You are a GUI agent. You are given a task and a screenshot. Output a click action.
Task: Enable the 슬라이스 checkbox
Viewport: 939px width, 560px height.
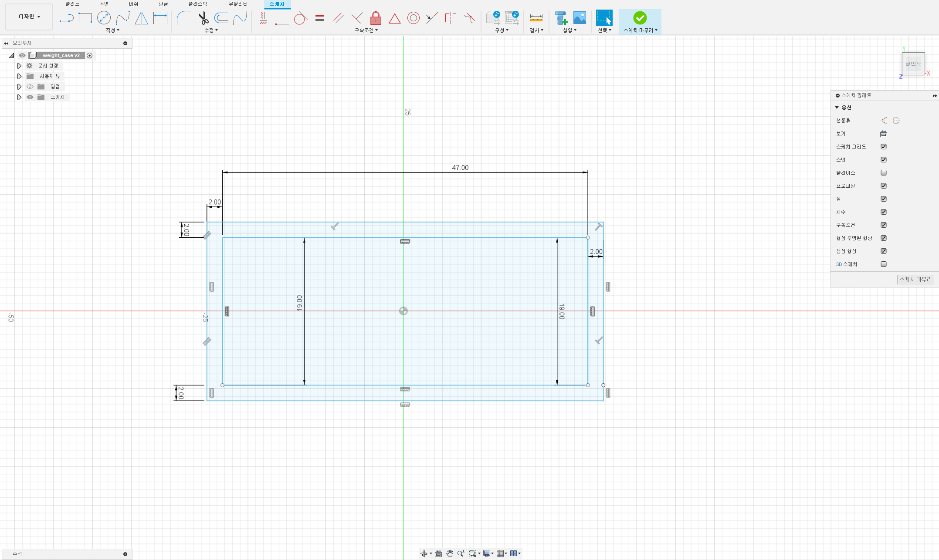coord(884,173)
